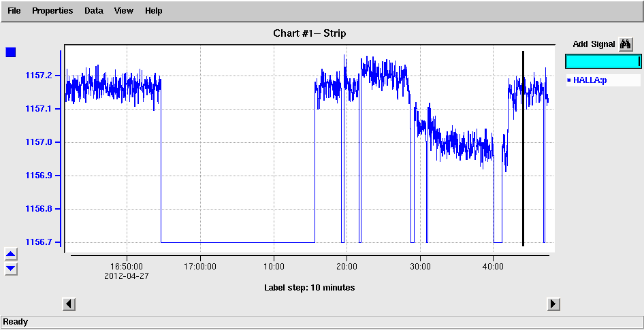
Task: Click the 30:00 time axis label
Action: 420,266
